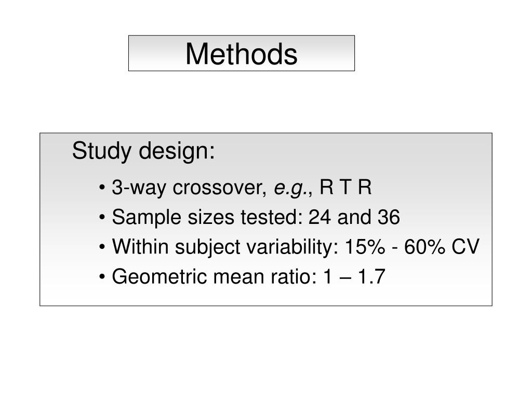Select the gray study design content box
Image resolution: width=532 pixels, height=399 pixels.
tap(266, 220)
